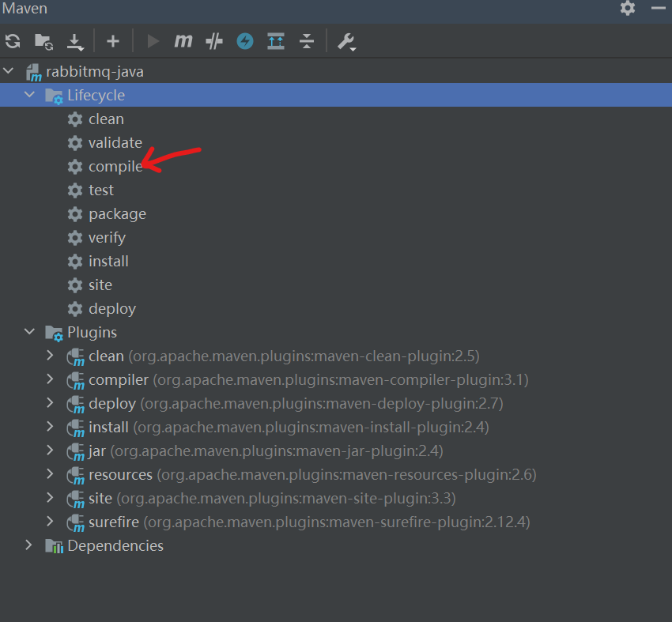Select the Dependencies folder row
The image size is (672, 622).
click(336, 546)
